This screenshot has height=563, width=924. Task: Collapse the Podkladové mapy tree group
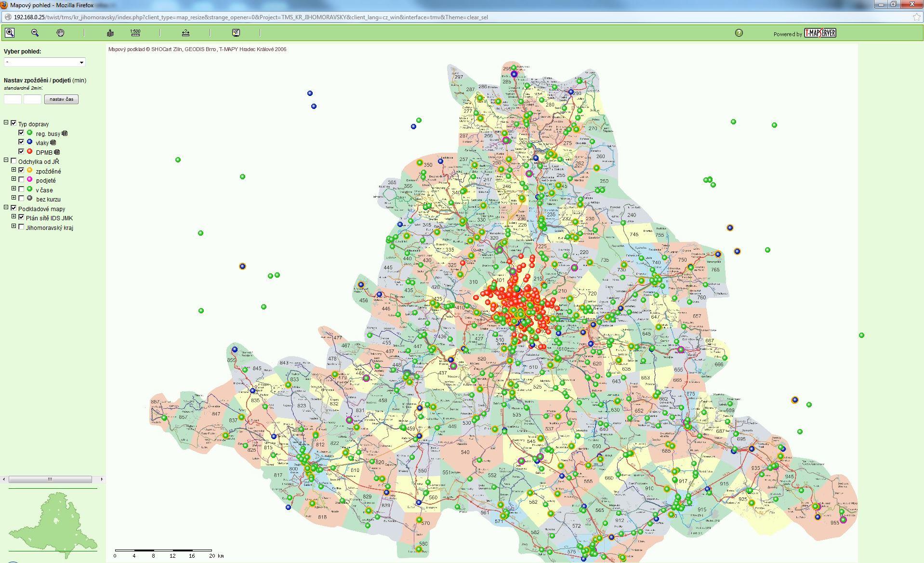(x=6, y=207)
